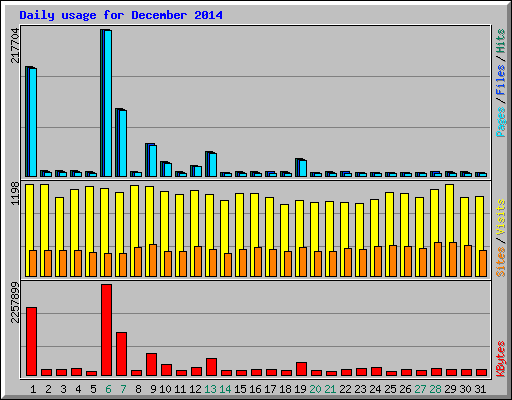Click the Visits legend label
The image size is (512, 400).
coord(500,218)
